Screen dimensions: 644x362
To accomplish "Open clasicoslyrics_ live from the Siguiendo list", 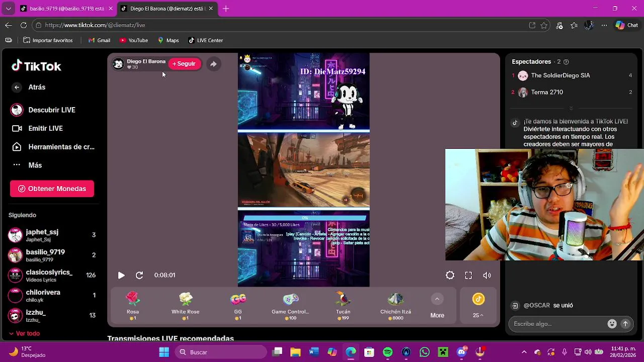I will (x=52, y=275).
